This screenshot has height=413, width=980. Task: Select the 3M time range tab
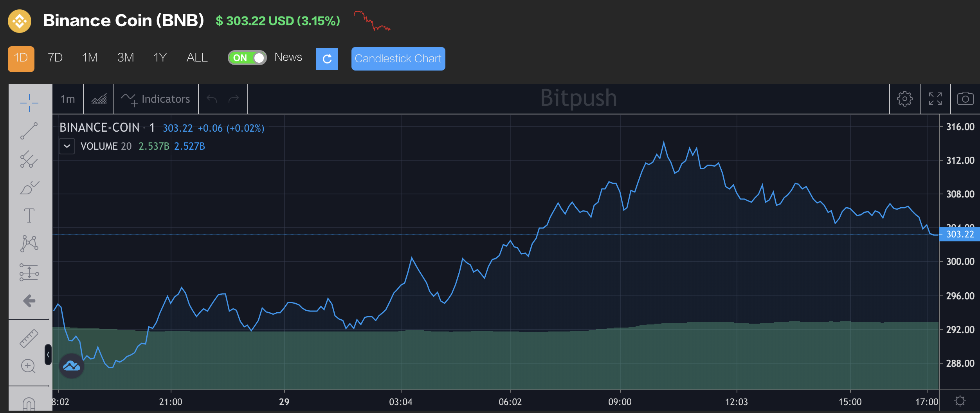[x=126, y=58]
